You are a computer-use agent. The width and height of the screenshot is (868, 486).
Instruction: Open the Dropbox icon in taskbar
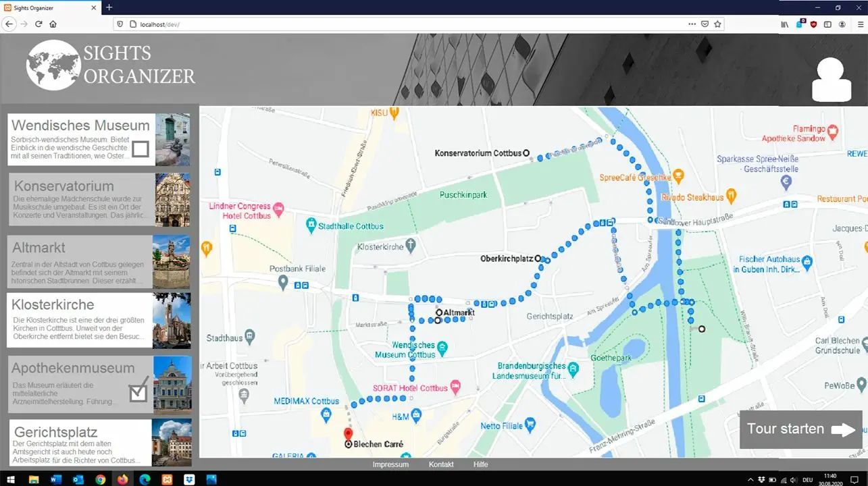pyautogui.click(x=189, y=479)
